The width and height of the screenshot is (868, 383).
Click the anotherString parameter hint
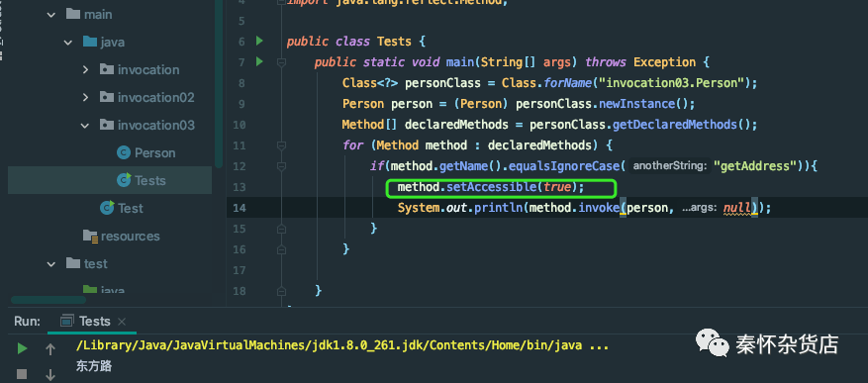tap(670, 165)
